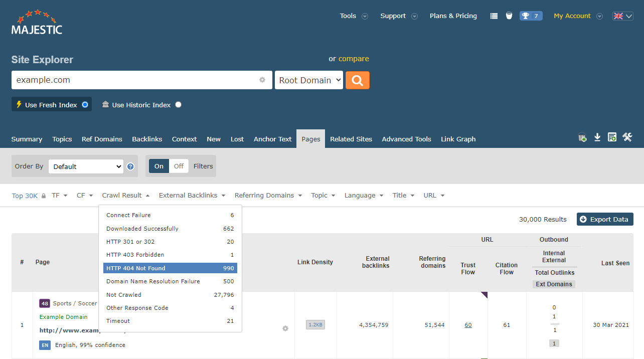Open the bucket icon in header

click(509, 16)
